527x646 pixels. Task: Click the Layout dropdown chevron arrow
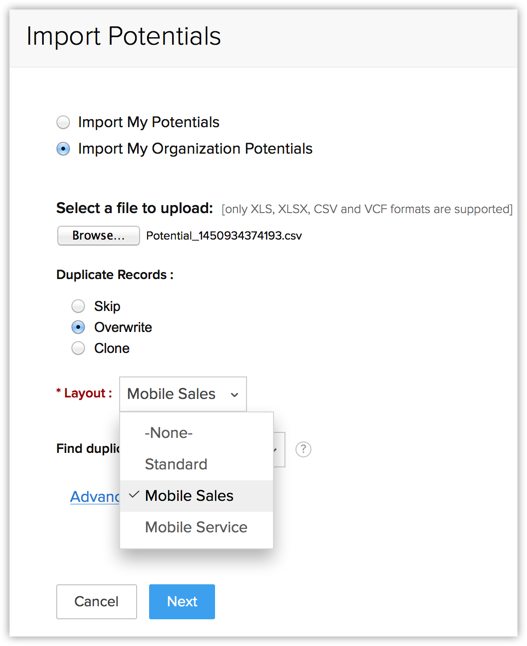click(x=234, y=395)
